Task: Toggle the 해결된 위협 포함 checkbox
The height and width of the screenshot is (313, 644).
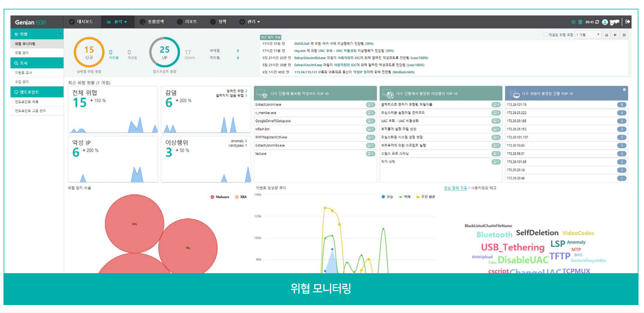Action: tap(545, 35)
